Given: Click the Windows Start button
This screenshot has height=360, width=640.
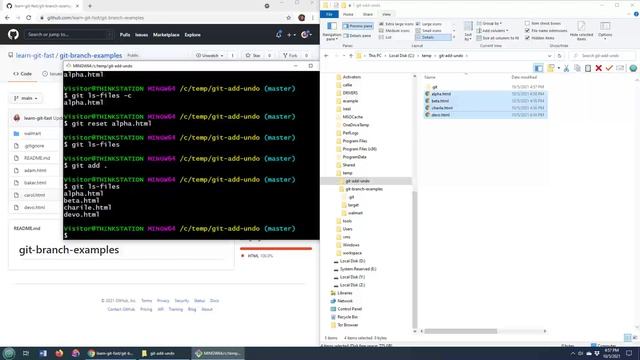Looking at the screenshot, I should click(x=9, y=353).
